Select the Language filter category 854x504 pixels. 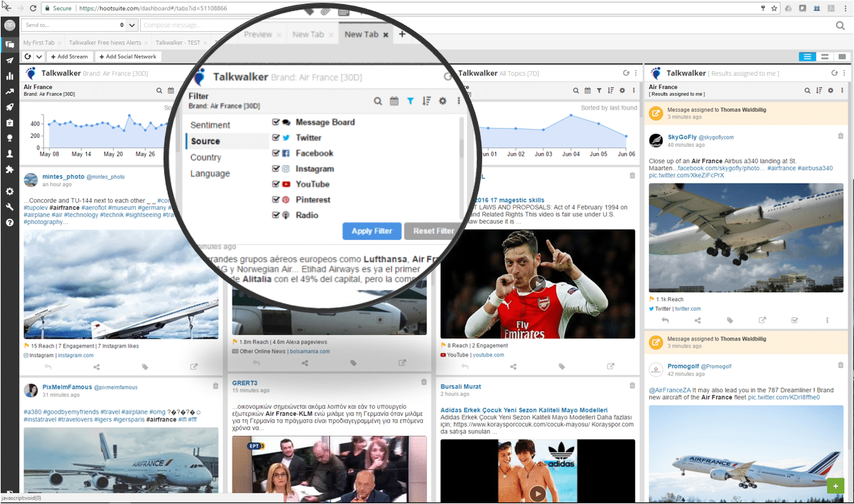pos(210,174)
